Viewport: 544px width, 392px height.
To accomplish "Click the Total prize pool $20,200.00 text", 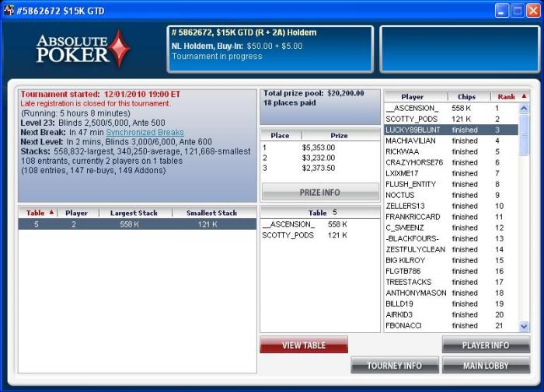I will [x=314, y=93].
